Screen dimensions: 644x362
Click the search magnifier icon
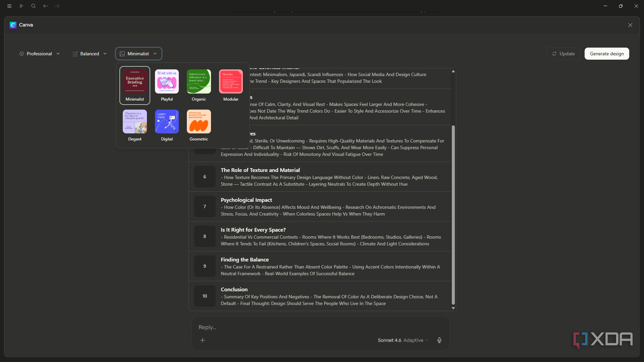pos(34,6)
